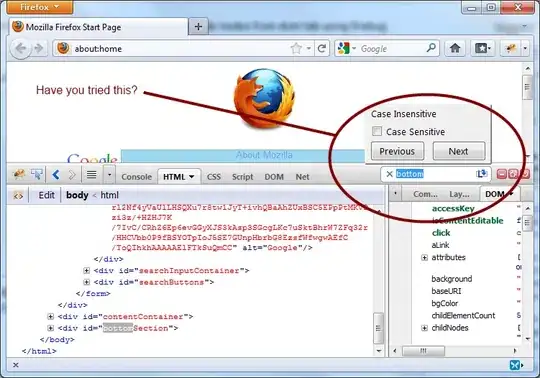Expand the attributes DOM property

[425, 258]
